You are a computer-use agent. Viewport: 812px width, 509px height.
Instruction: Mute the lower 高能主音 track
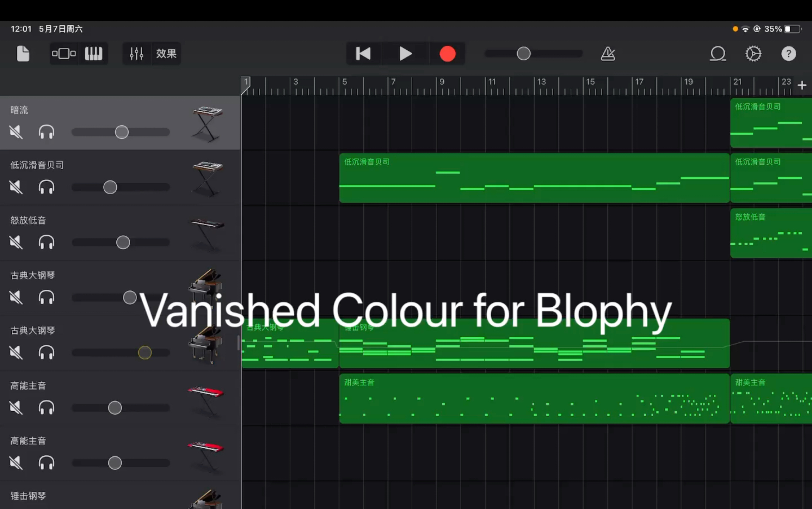tap(16, 463)
